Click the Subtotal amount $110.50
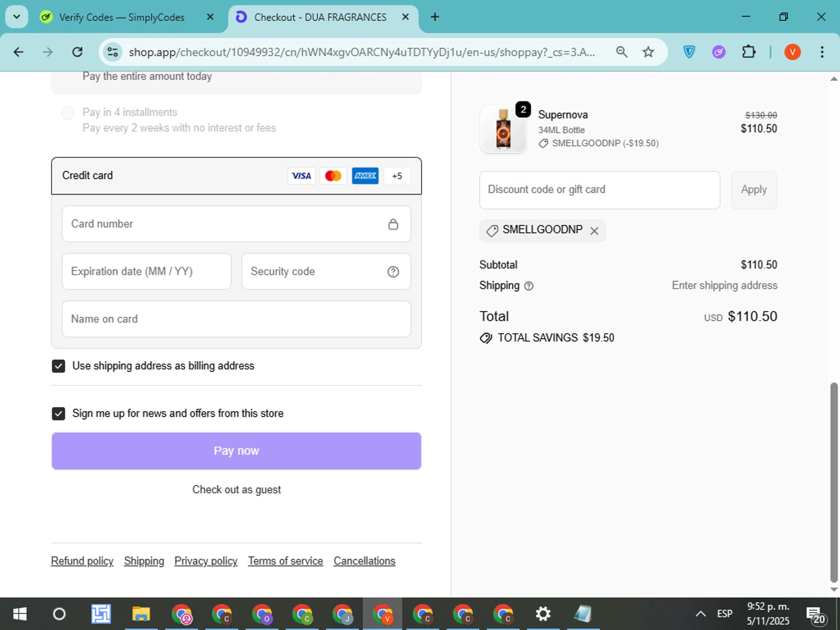This screenshot has height=630, width=840. [x=759, y=265]
